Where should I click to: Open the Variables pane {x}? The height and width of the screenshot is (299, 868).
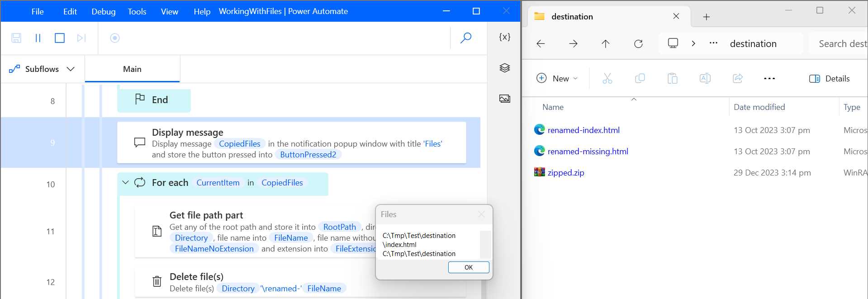pyautogui.click(x=505, y=37)
